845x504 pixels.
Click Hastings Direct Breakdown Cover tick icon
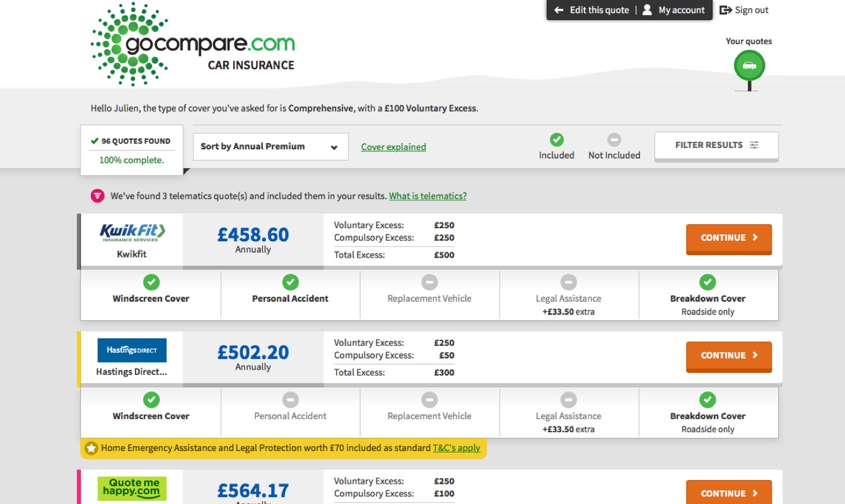tap(708, 399)
